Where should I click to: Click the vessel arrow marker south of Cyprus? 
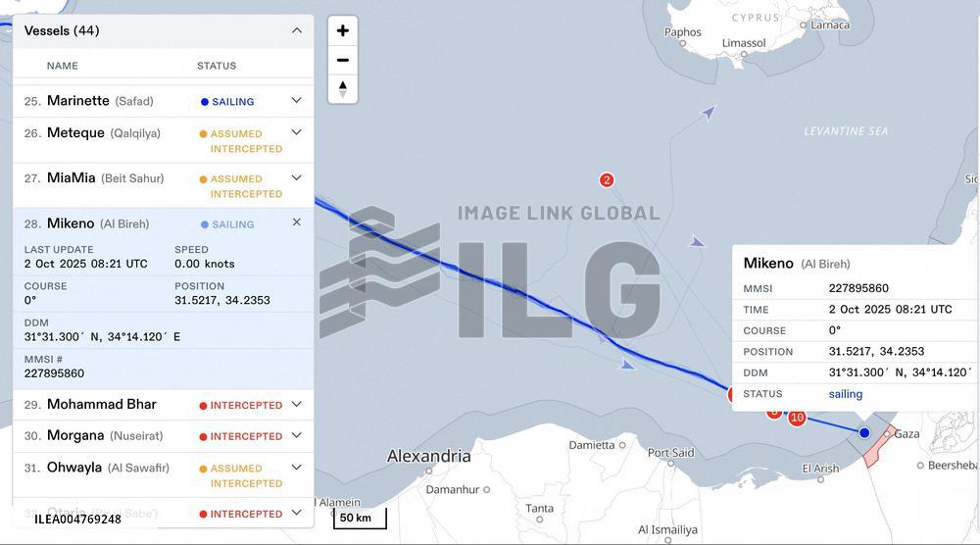(709, 113)
